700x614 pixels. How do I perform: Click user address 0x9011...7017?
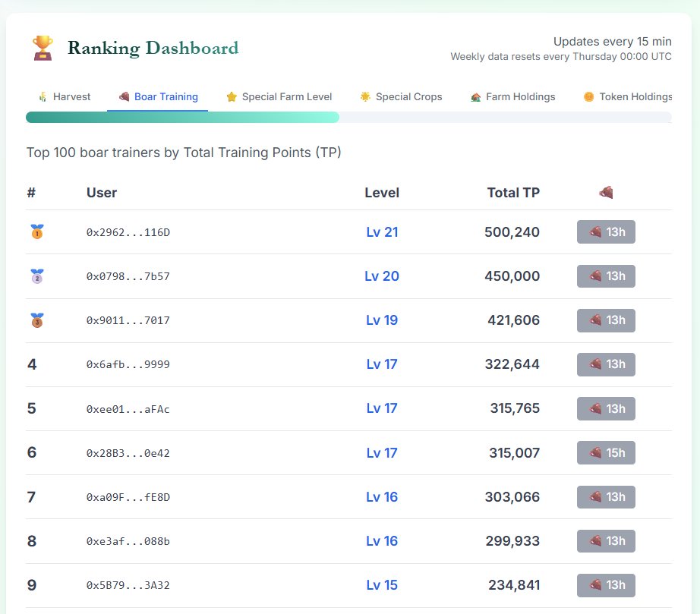tap(128, 321)
